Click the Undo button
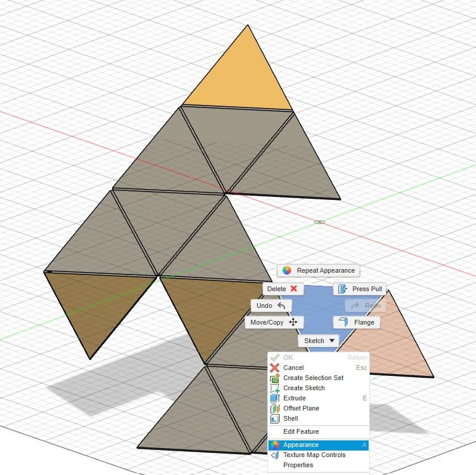The image size is (476, 475). [271, 306]
